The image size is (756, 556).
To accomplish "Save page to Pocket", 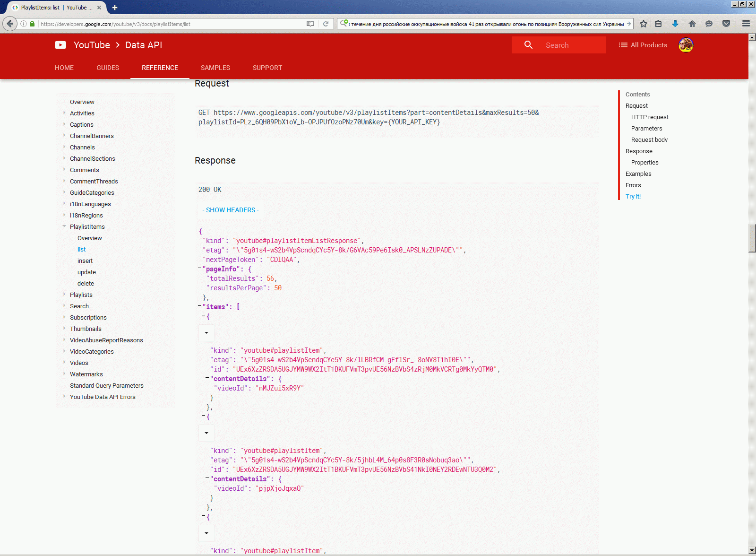I will pos(726,24).
